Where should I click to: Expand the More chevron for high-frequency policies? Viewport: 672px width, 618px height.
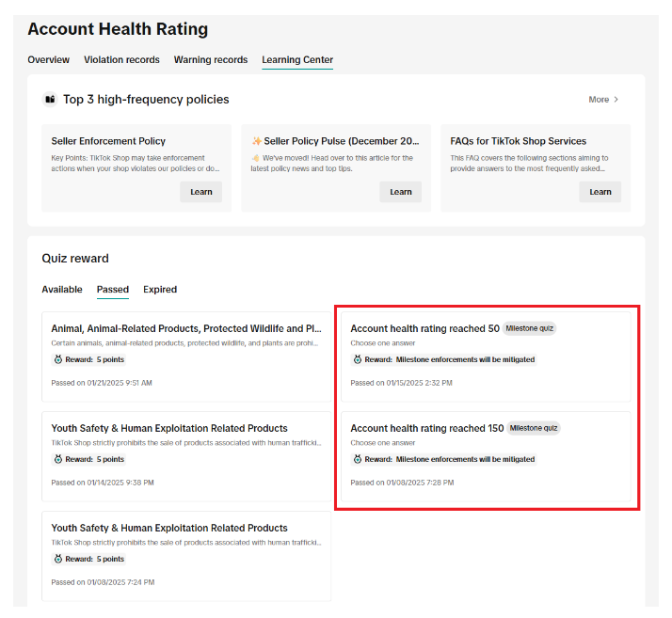(x=616, y=100)
